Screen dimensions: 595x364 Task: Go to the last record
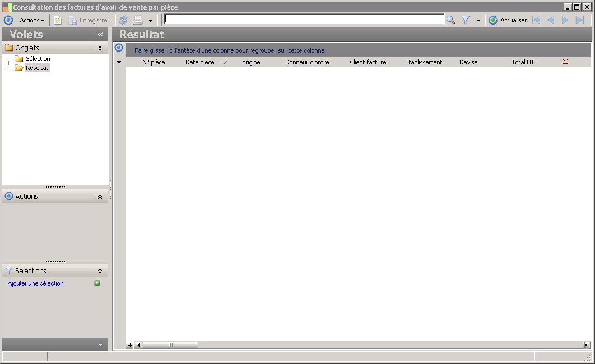tap(579, 20)
